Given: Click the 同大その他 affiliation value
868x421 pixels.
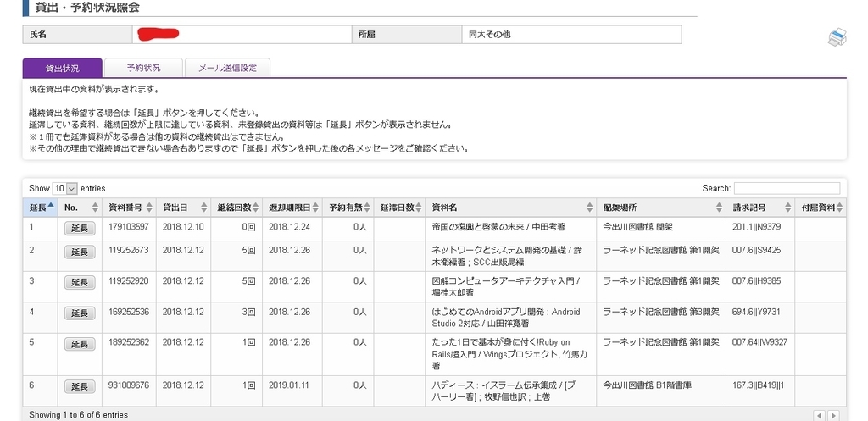Looking at the screenshot, I should coord(489,34).
